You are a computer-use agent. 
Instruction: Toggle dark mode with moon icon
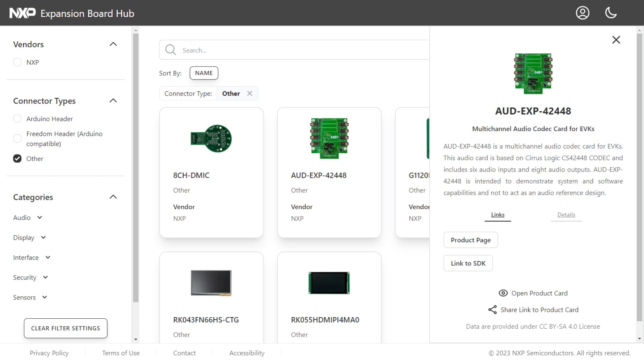611,13
